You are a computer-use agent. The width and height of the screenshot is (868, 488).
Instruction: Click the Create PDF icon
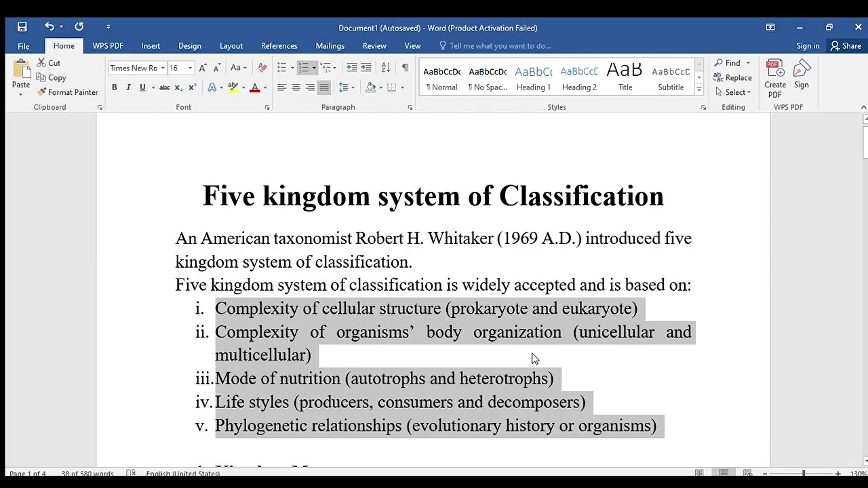pyautogui.click(x=775, y=79)
